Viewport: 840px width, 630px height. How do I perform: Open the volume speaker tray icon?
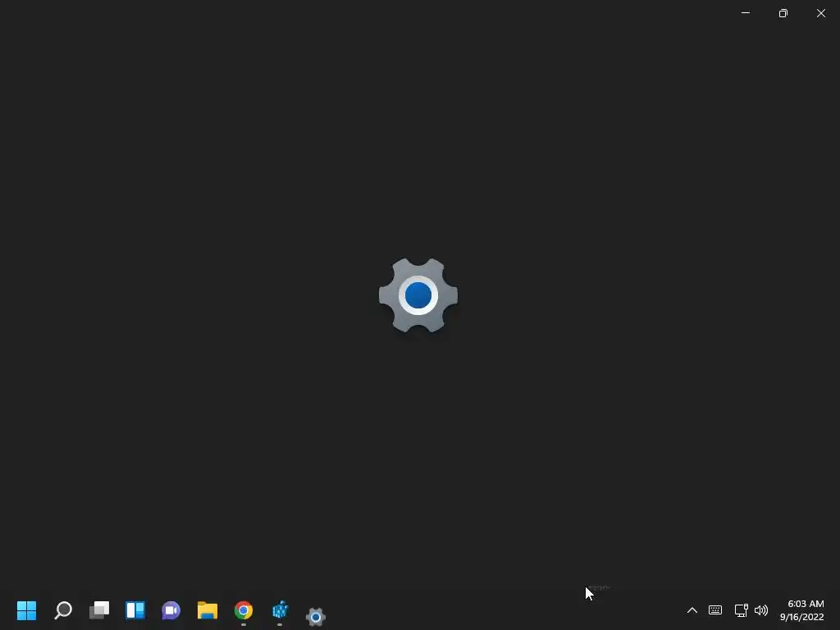(x=760, y=610)
